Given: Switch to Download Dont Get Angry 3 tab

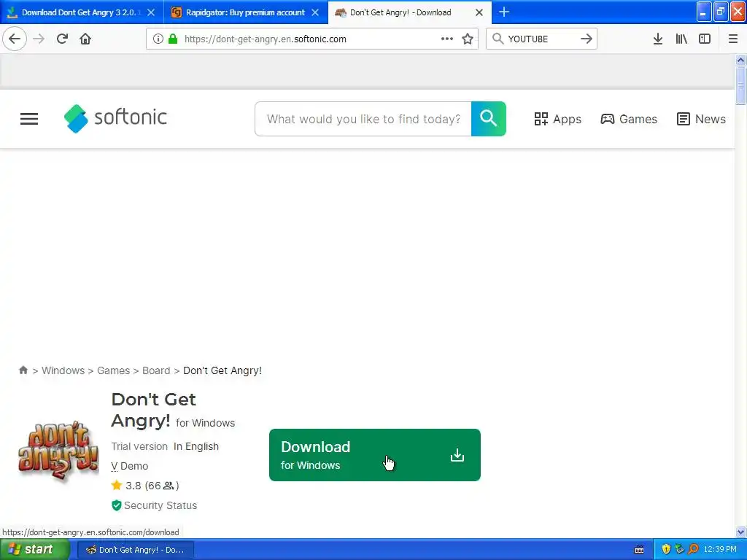Looking at the screenshot, I should (81, 12).
